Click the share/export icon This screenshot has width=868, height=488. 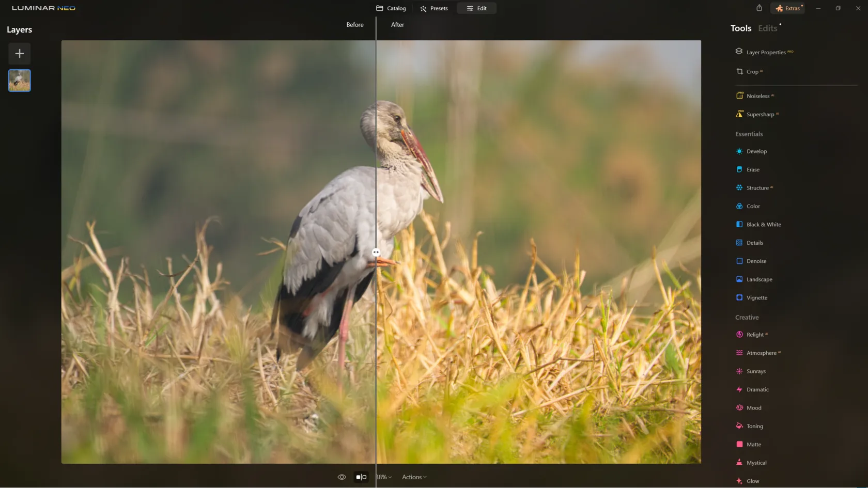[759, 8]
